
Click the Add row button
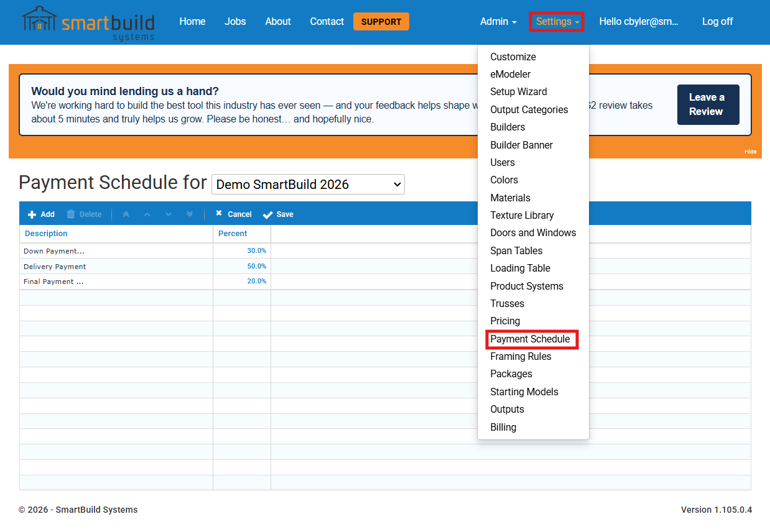point(41,214)
